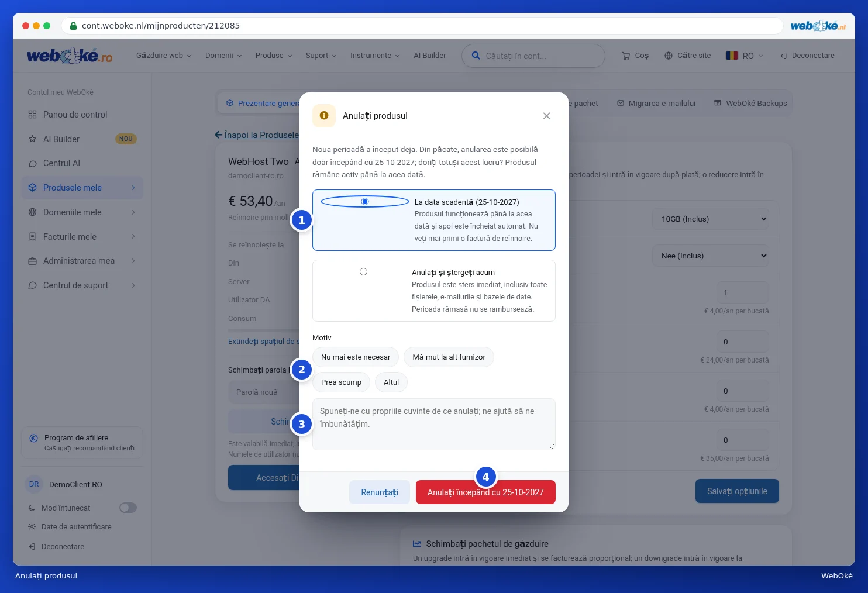Choose reason 'Nu mai este necesar'

(x=356, y=357)
